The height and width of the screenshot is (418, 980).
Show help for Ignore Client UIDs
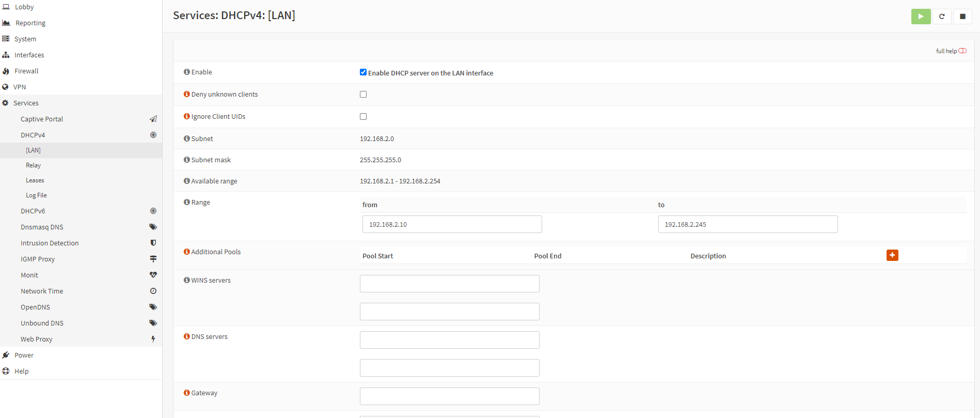coord(187,116)
